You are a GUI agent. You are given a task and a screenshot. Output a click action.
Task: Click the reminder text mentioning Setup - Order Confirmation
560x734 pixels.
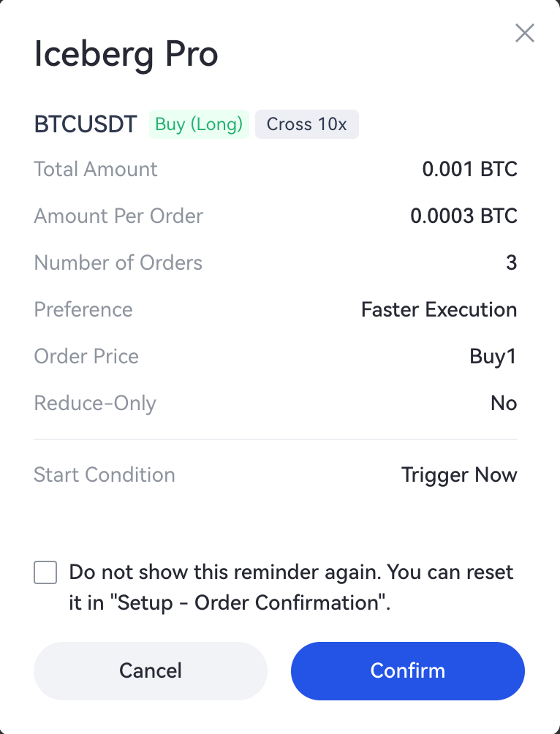(x=291, y=587)
